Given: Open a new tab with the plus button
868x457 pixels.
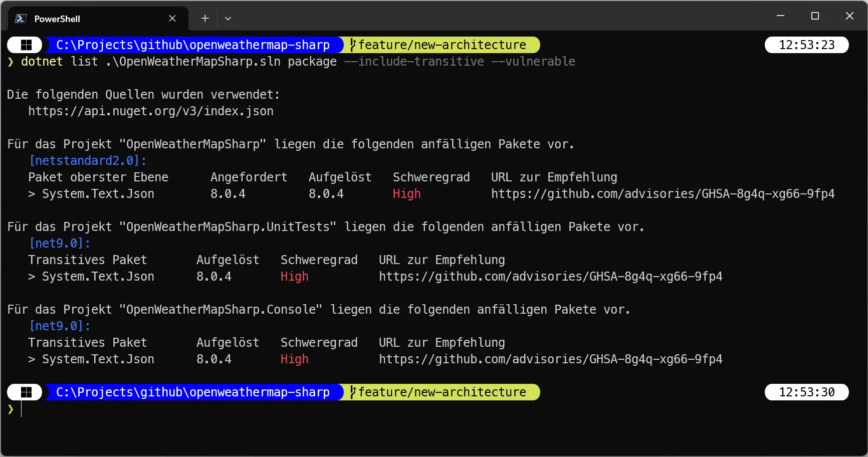Looking at the screenshot, I should 205,19.
